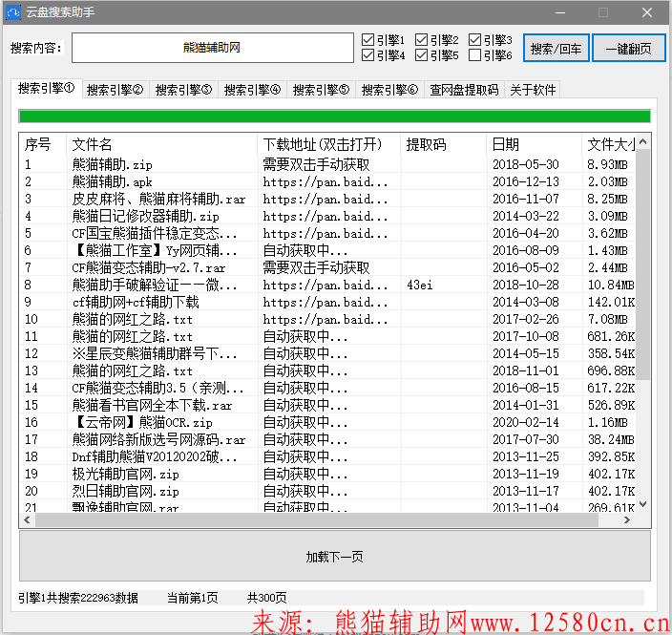672x635 pixels.
Task: Switch to 搜索引擎② tab
Action: click(115, 90)
